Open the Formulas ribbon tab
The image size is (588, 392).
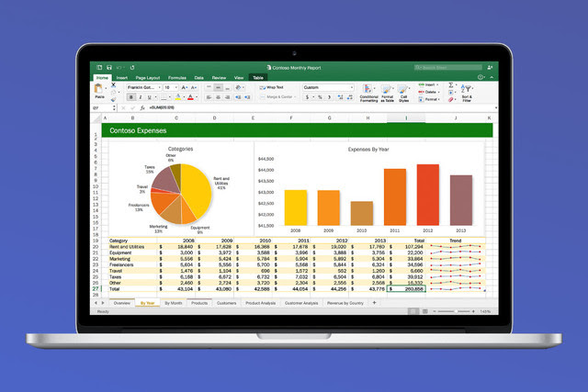pyautogui.click(x=177, y=78)
